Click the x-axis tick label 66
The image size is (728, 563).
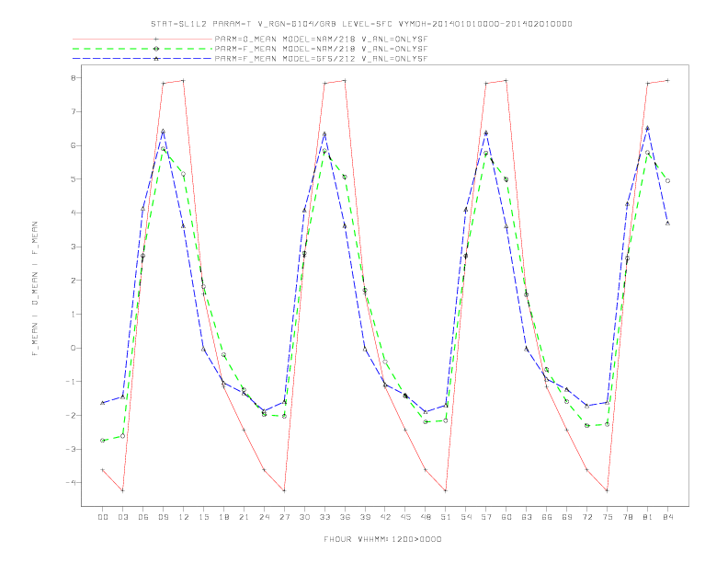coord(547,517)
